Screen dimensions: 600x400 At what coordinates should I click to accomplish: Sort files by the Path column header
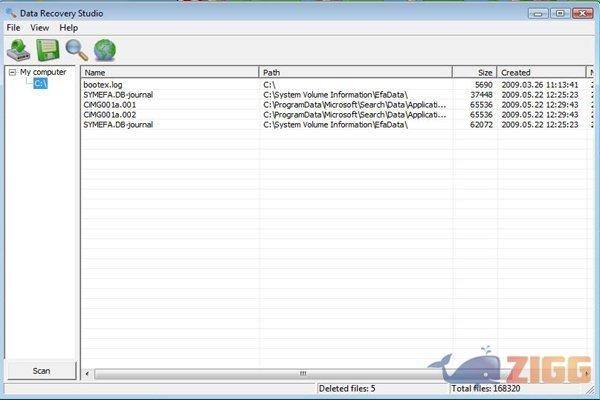355,72
